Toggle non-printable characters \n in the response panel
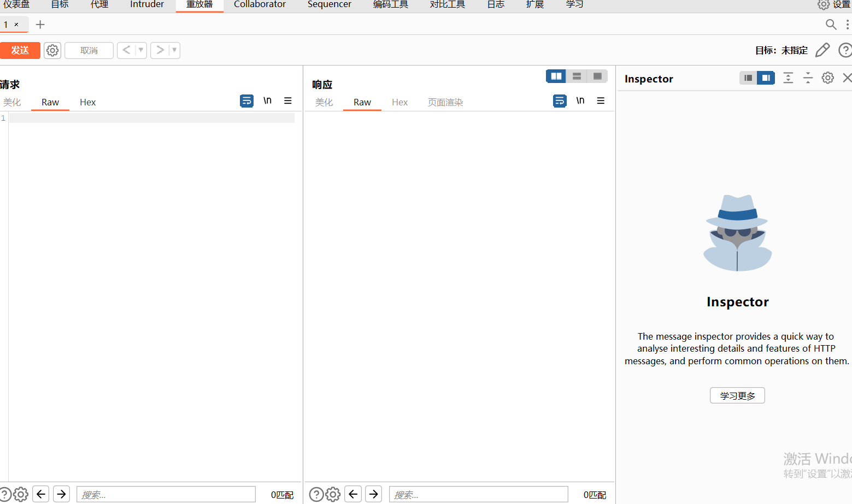Image resolution: width=852 pixels, height=504 pixels. coord(580,100)
